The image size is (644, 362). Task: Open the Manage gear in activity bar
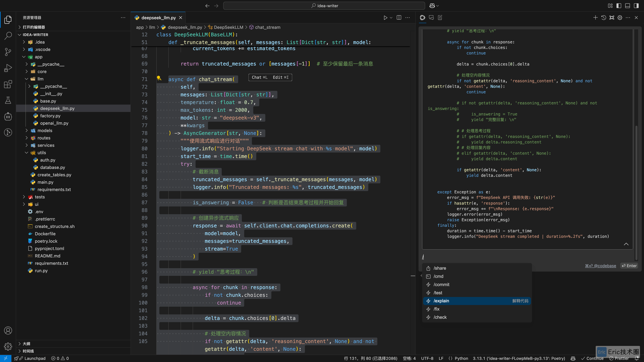click(8, 347)
